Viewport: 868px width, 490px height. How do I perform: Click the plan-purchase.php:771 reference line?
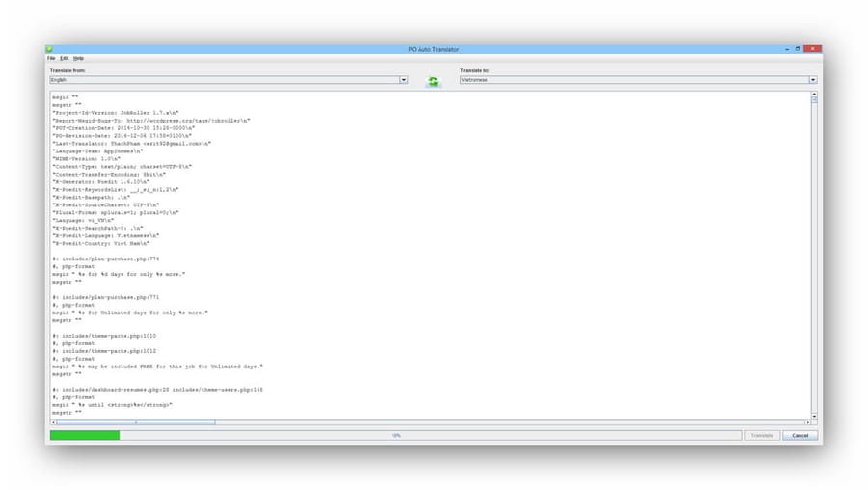pos(106,297)
